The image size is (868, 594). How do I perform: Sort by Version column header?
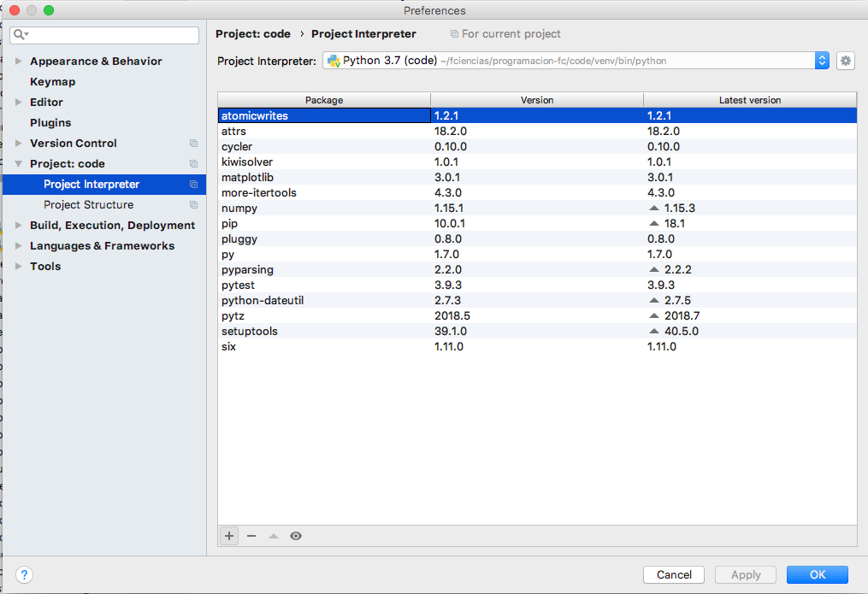(x=537, y=100)
